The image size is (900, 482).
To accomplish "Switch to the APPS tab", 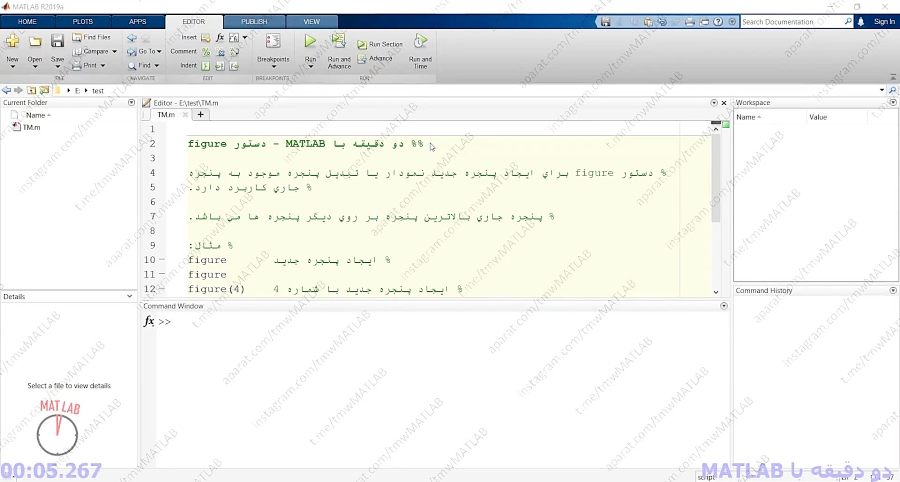I will coord(138,22).
